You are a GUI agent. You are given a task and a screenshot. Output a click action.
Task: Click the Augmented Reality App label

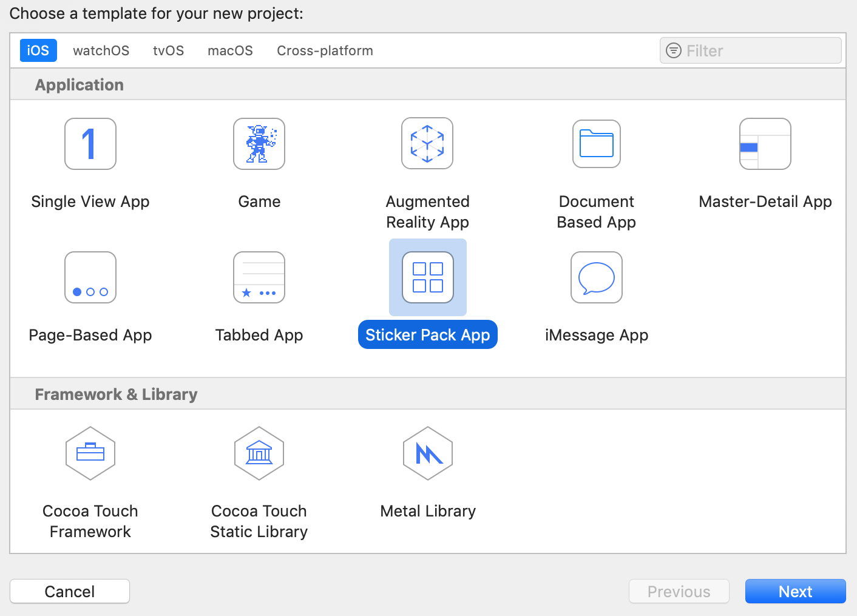[428, 212]
